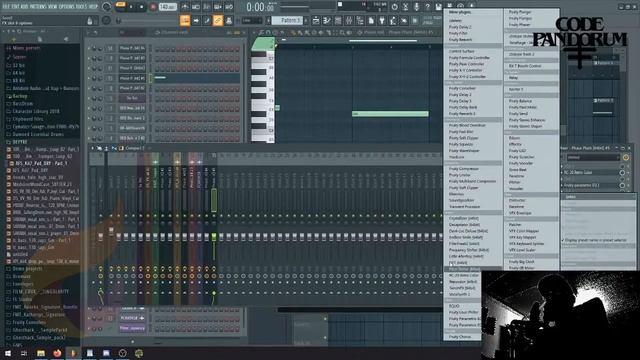Open the RC-20 Retro Color slot arrow menu
The height and width of the screenshot is (360, 640).
point(562,172)
